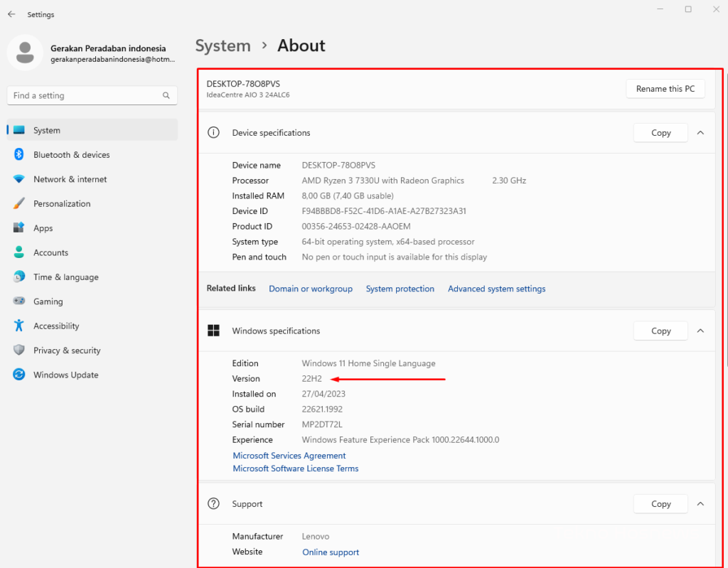The image size is (728, 568).
Task: Click the Network wifi icon in sidebar
Action: click(19, 179)
